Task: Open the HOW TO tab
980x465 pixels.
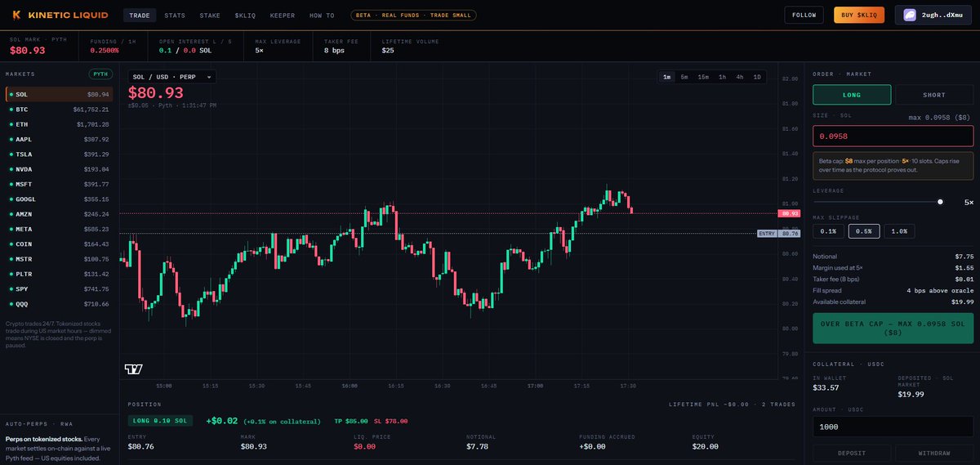Action: (x=322, y=15)
